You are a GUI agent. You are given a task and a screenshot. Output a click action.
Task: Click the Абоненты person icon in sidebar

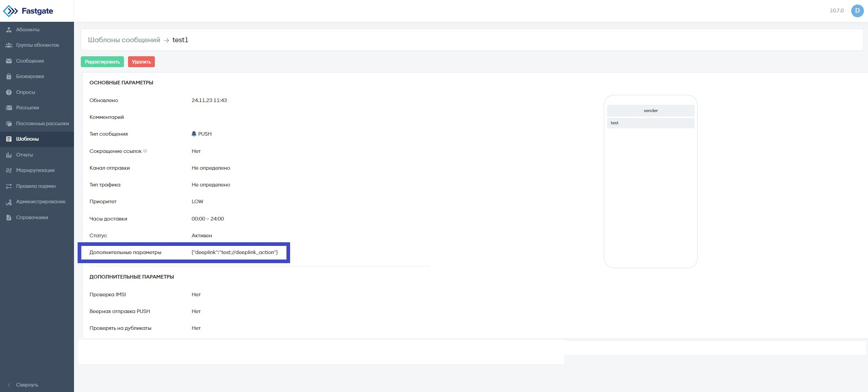coord(9,30)
